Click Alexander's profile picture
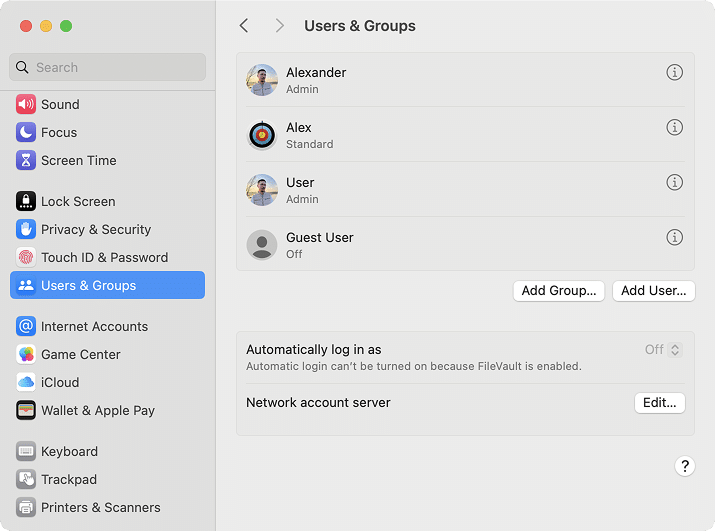 pos(262,80)
